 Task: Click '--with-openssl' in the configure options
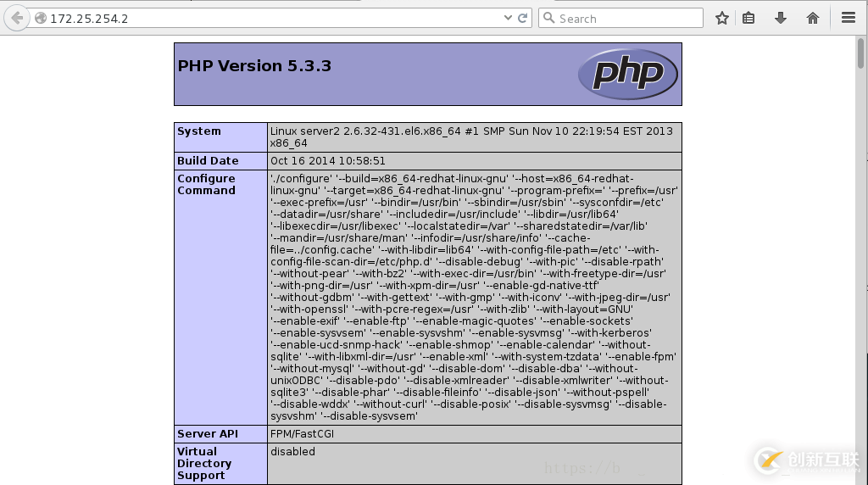click(309, 309)
